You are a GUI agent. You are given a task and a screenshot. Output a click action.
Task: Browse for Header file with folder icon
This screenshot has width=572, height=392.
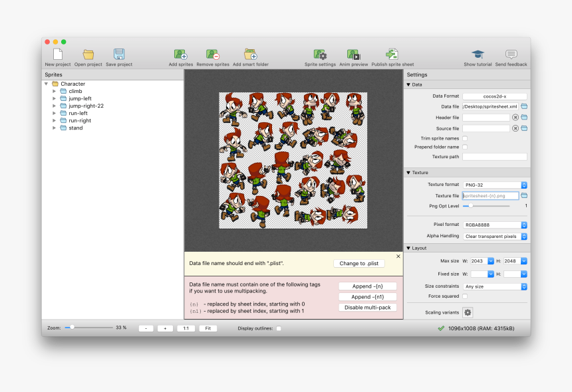point(524,118)
